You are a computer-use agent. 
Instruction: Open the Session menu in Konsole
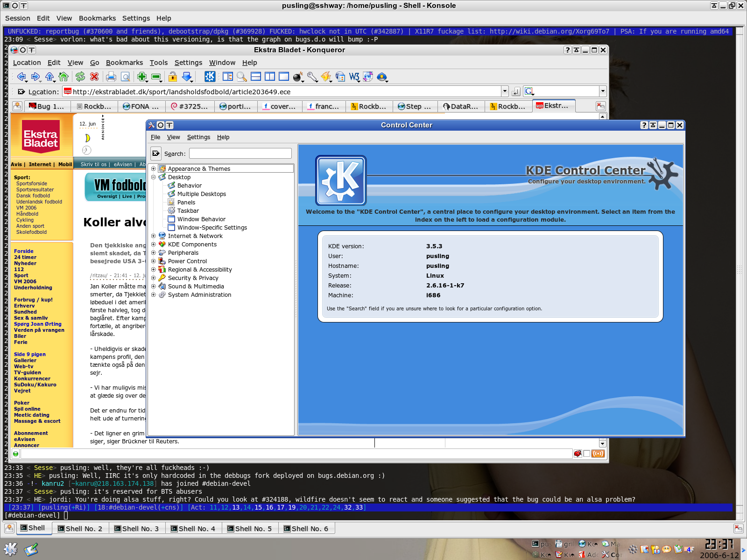pos(18,18)
